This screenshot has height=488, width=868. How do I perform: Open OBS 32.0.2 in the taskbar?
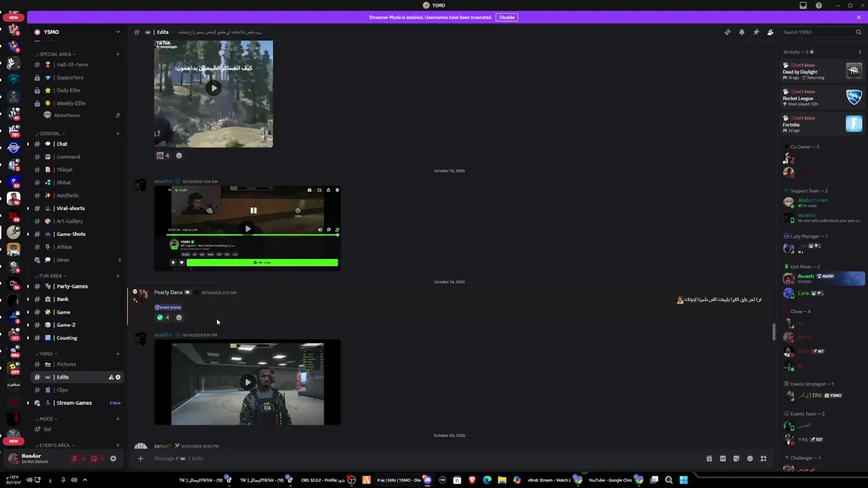tap(327, 480)
